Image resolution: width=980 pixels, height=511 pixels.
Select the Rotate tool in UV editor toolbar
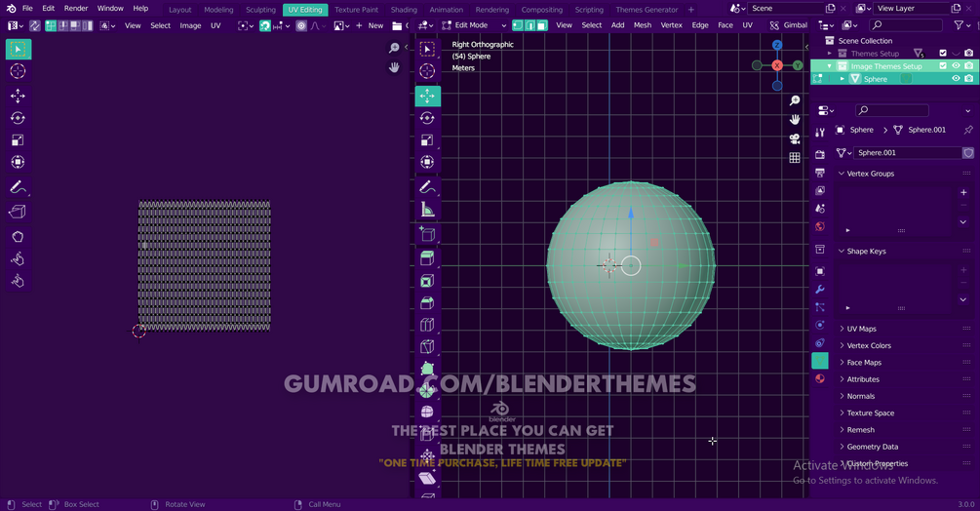tap(19, 118)
